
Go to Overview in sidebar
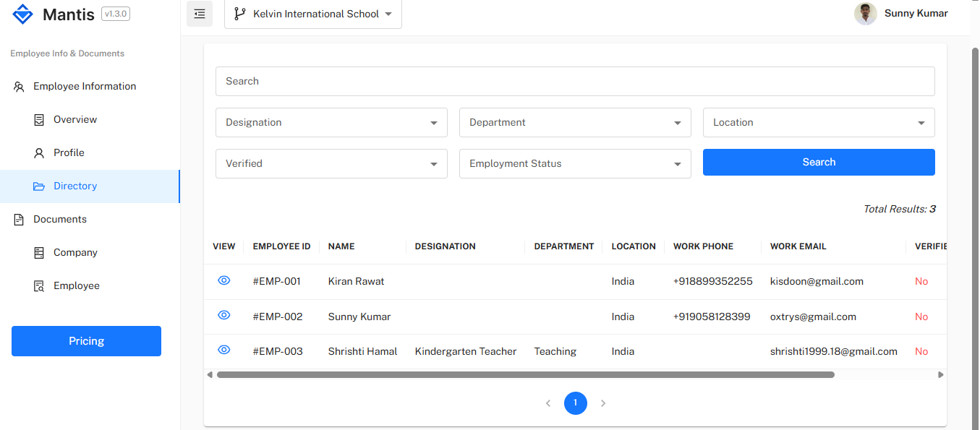click(90, 120)
